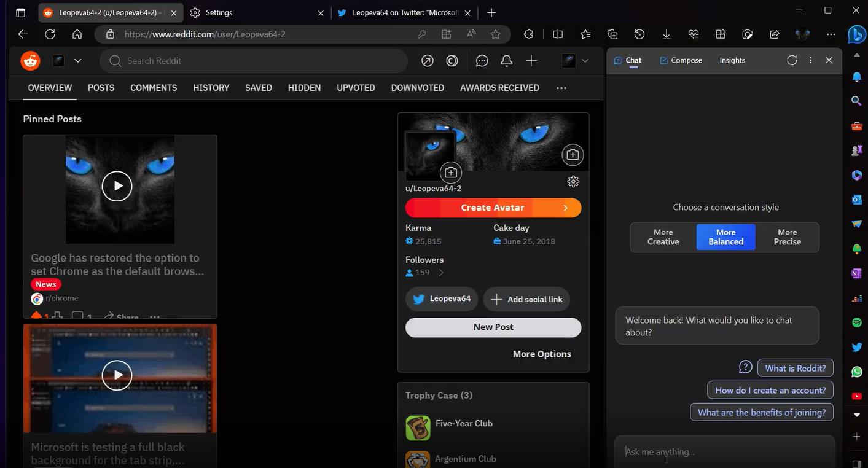
Task: Open Browser essentials heart icon
Action: point(694,34)
